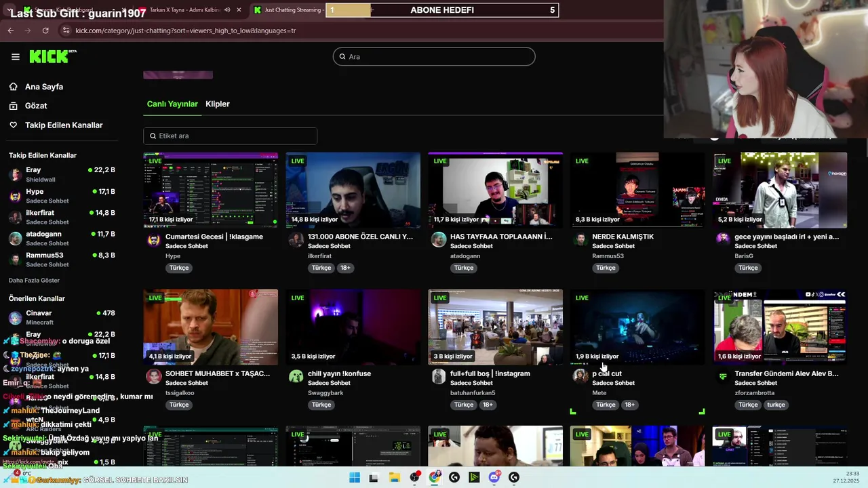Viewport: 868px width, 488px height.
Task: Expand Daha Fazla Göster in sidebar
Action: [x=34, y=281]
